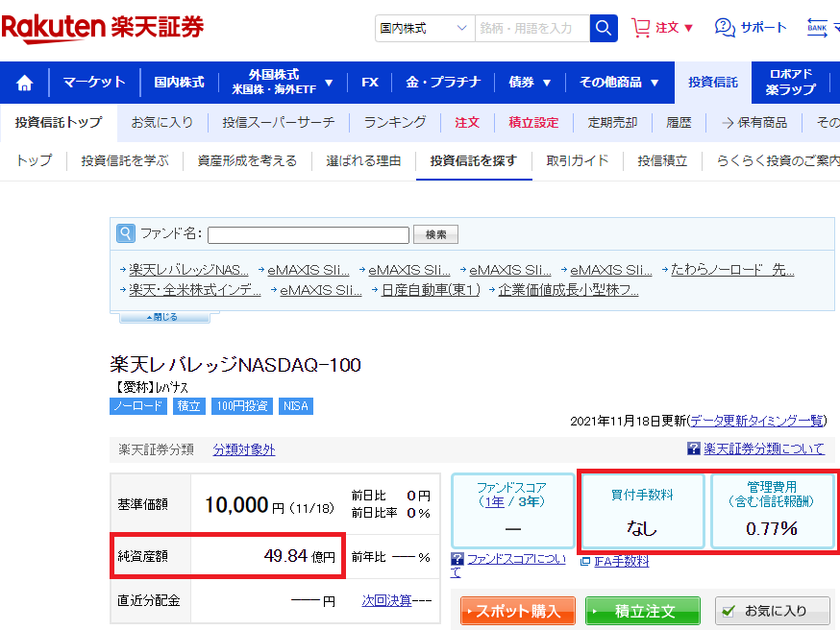Image resolution: width=840 pixels, height=630 pixels.
Task: Expand the その他商品 dropdown menu
Action: pos(619,83)
